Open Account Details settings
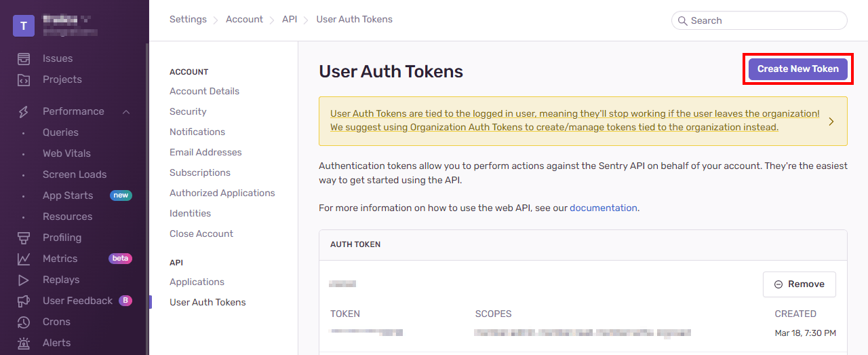Screen dimensions: 868x355 [204, 91]
